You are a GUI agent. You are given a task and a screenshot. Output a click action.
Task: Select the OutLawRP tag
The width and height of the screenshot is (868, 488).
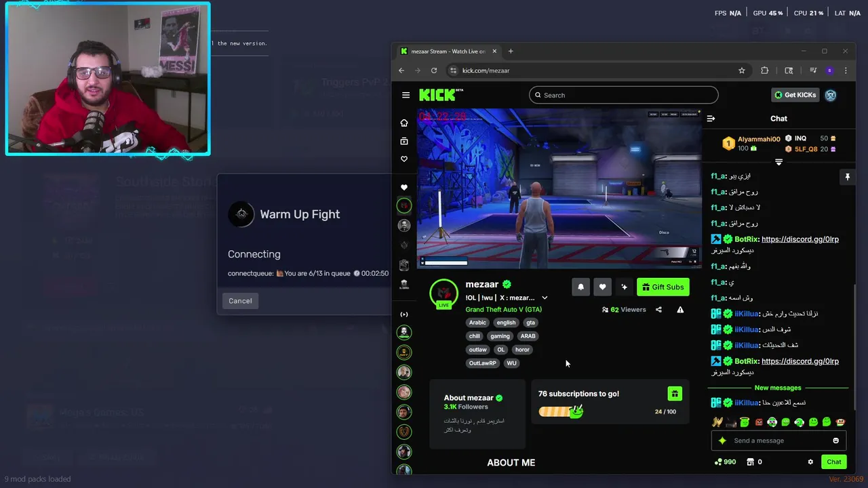point(483,363)
